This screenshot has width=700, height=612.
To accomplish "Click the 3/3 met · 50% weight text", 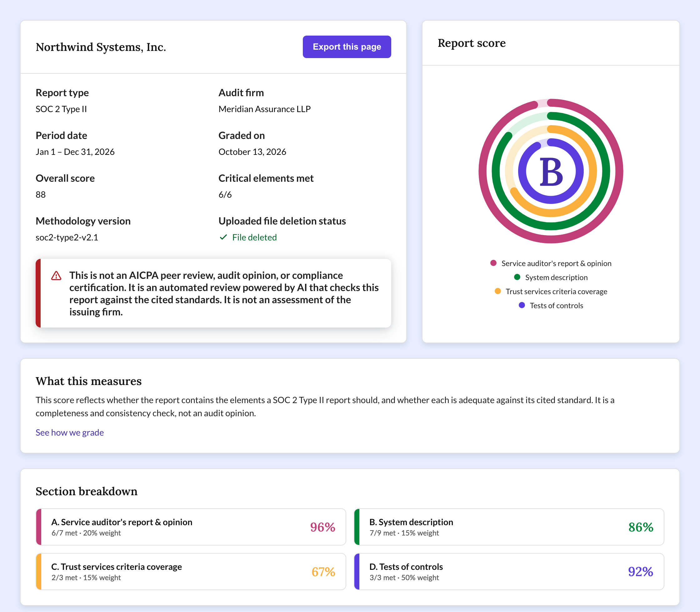I will [x=404, y=578].
